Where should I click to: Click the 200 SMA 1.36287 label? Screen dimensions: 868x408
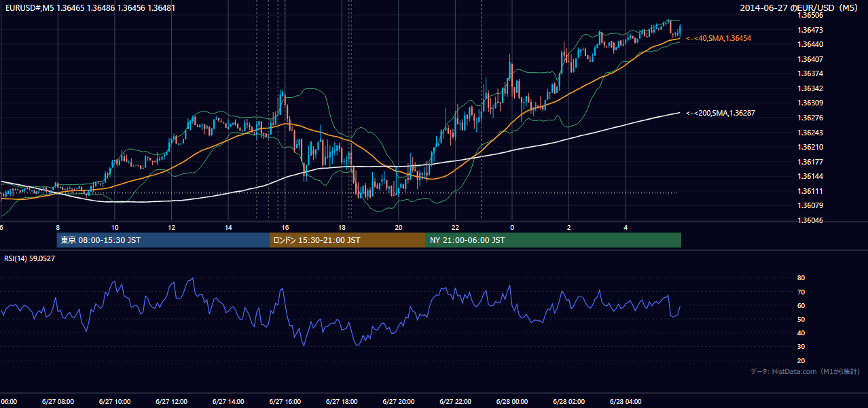[721, 113]
